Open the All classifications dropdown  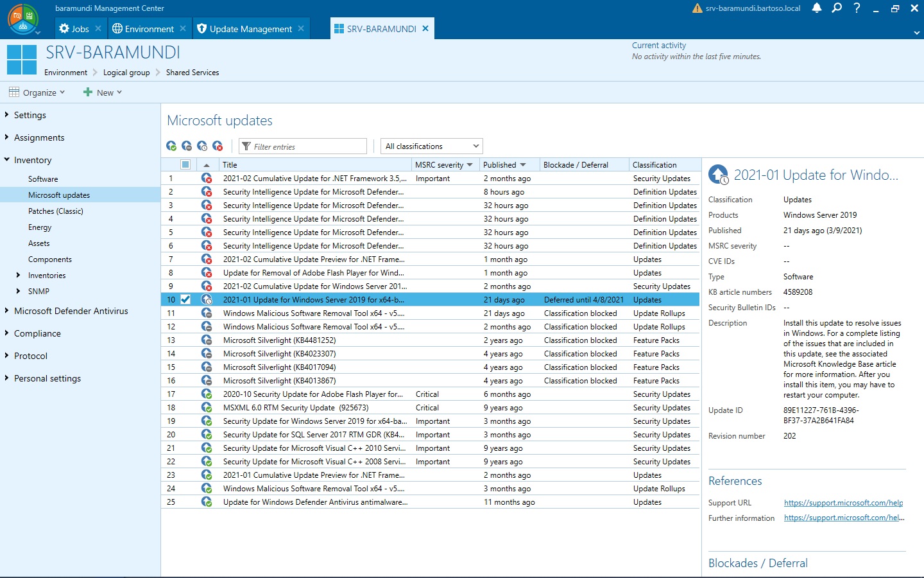point(431,146)
